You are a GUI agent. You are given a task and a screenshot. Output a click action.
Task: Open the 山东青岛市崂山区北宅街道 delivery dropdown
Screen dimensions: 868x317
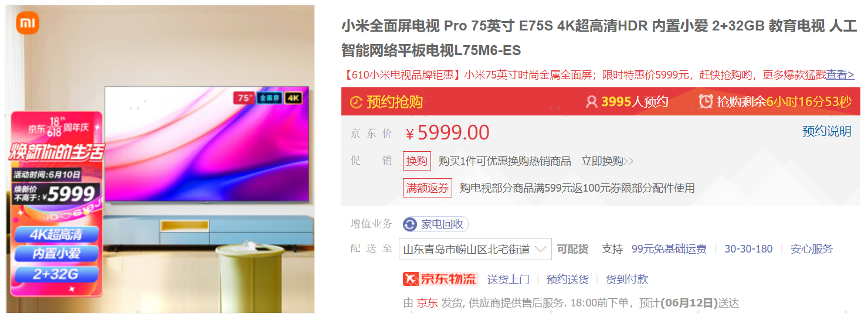[x=475, y=248]
